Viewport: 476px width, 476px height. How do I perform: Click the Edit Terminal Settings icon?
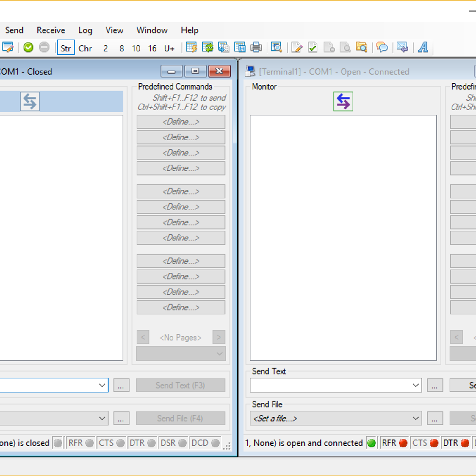tap(8, 48)
